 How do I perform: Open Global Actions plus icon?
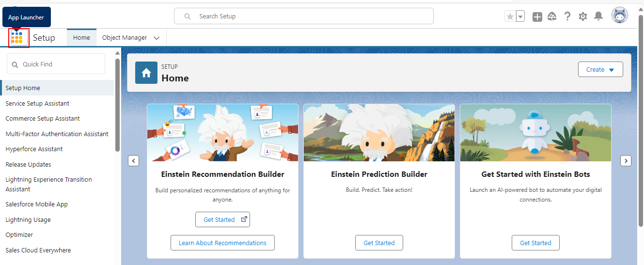coord(537,17)
